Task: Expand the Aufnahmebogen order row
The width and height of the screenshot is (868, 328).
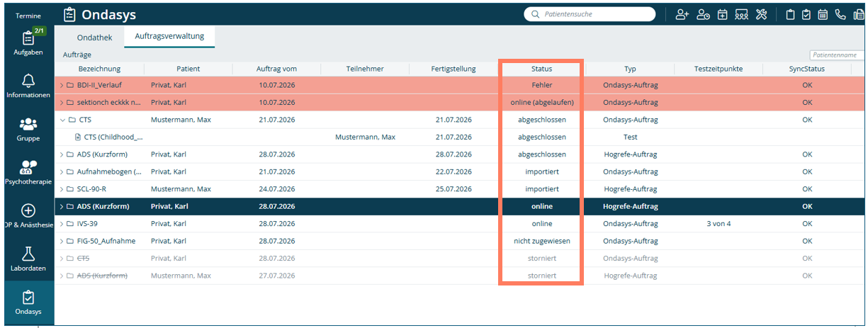Action: click(x=61, y=171)
